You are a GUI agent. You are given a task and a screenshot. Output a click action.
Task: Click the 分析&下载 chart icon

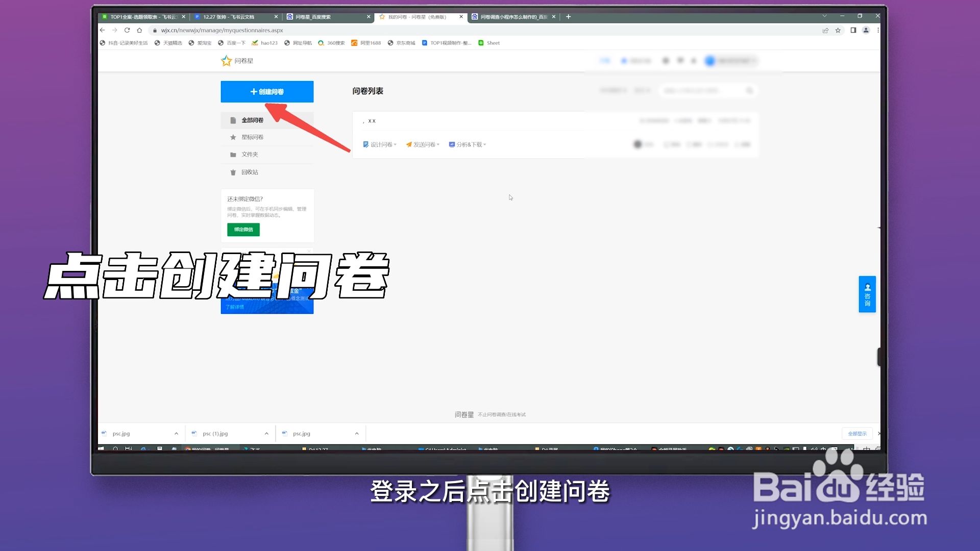452,145
